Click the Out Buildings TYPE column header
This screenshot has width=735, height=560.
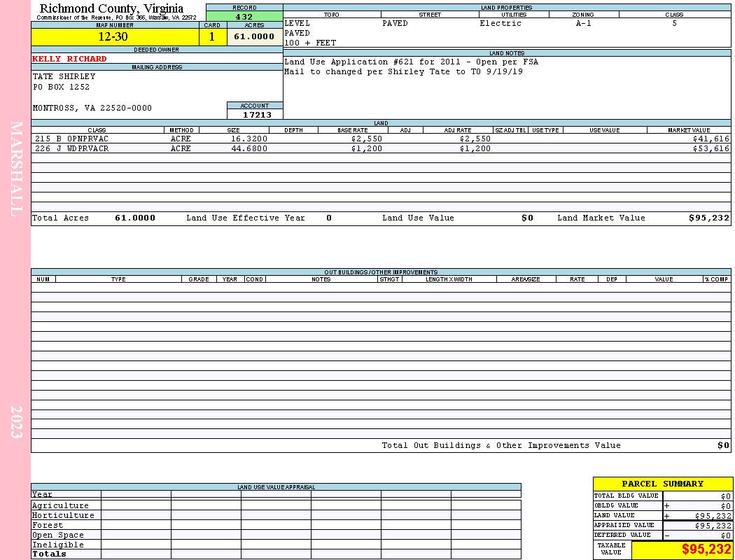click(x=118, y=279)
